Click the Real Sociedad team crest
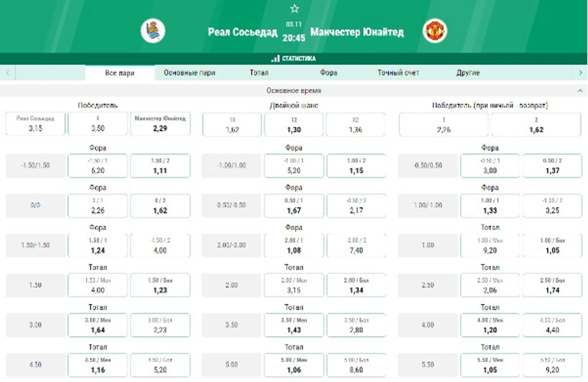Screen dimensions: 588x382 coord(153,31)
